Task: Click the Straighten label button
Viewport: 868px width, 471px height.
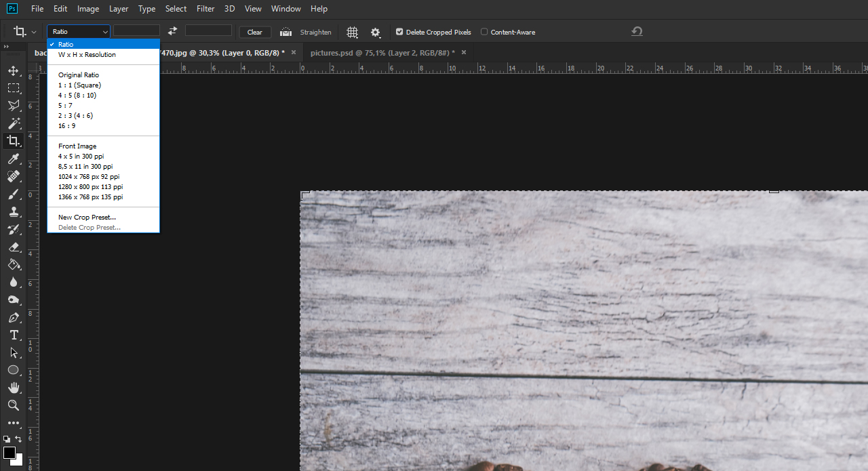Action: 316,32
